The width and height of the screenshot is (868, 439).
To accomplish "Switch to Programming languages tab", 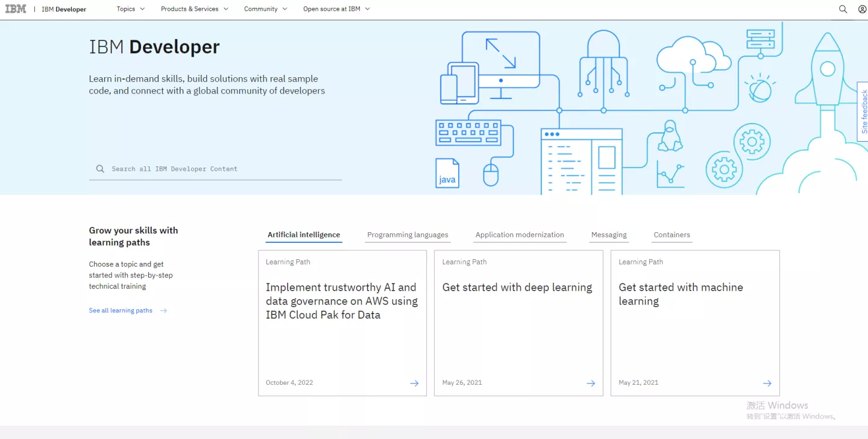I will [407, 235].
